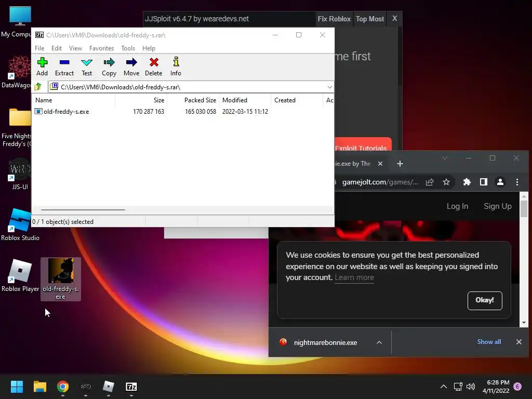The image size is (532, 399).
Task: Expand the 7-Zip address path dropdown
Action: point(329,87)
